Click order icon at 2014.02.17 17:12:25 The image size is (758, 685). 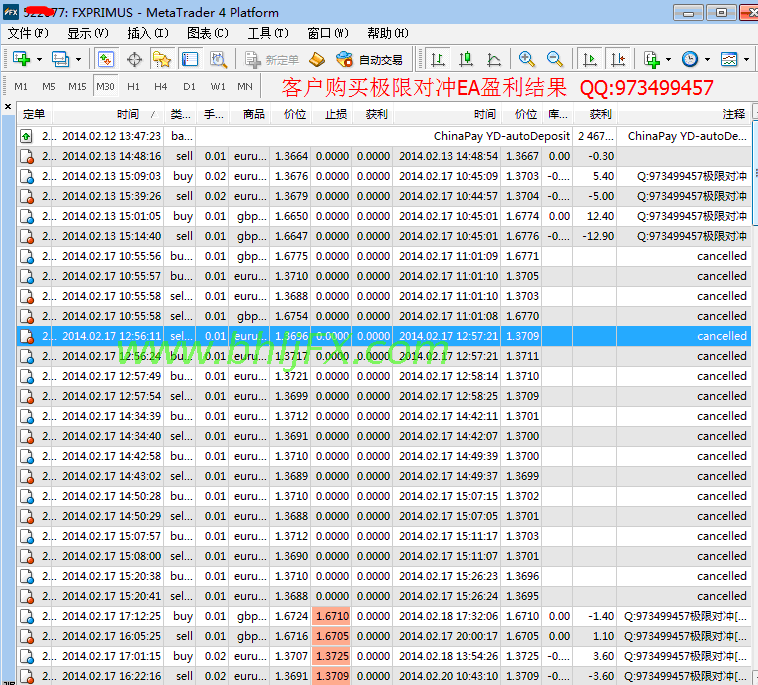tap(27, 617)
